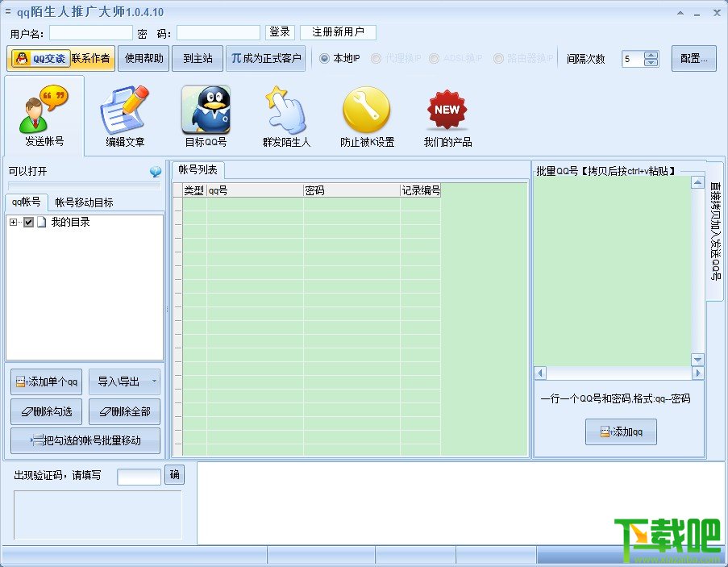This screenshot has height=567, width=728.
Task: Click the page icon beside 我的目录
Action: 42,222
